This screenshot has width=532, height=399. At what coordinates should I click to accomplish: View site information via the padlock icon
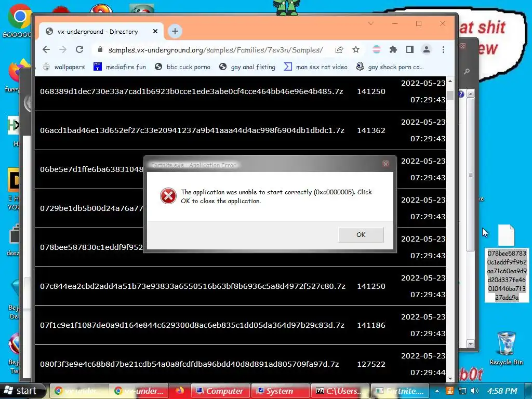pos(100,49)
